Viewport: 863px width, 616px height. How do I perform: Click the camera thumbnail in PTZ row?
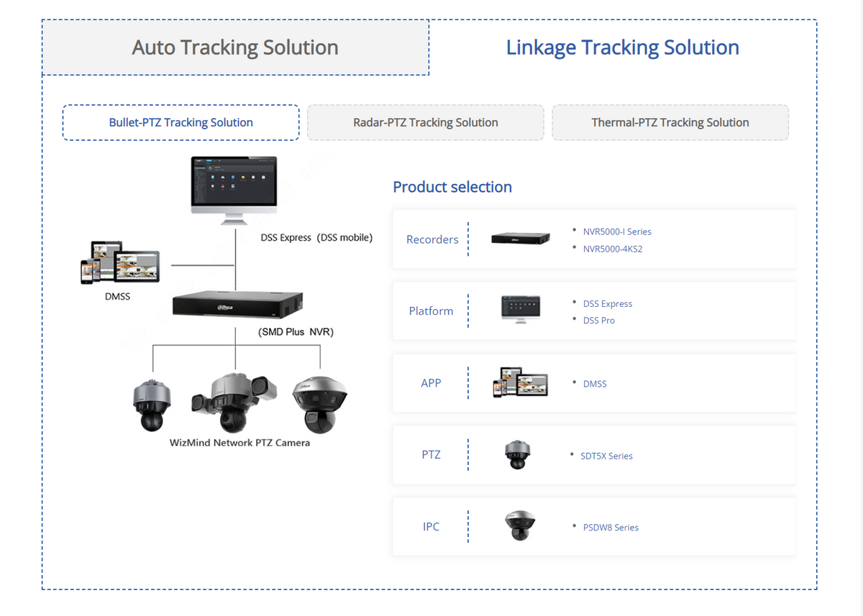pos(517,454)
